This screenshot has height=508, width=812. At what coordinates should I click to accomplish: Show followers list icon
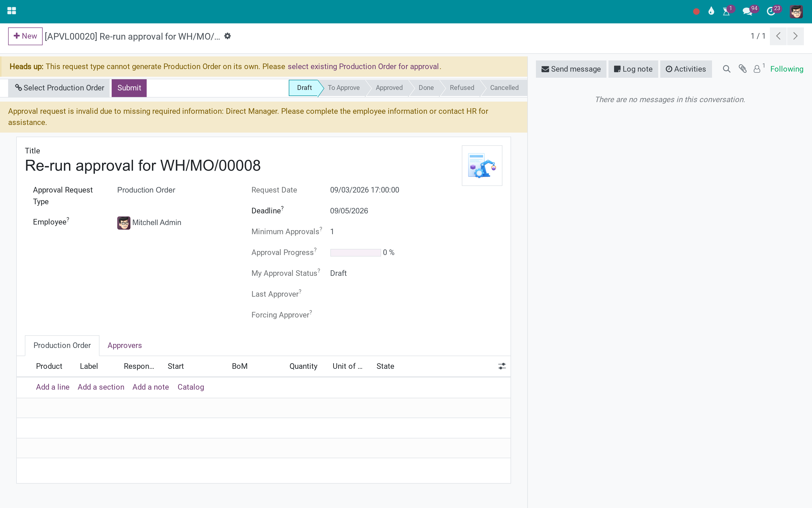point(757,69)
